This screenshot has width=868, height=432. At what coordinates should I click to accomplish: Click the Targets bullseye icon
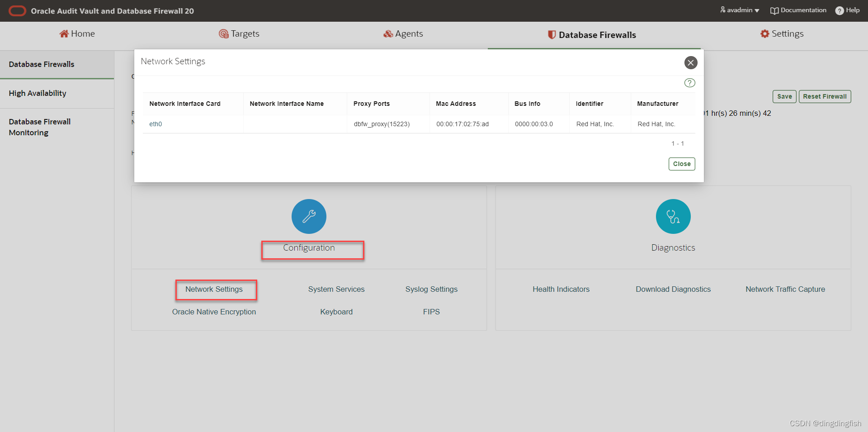coord(223,34)
